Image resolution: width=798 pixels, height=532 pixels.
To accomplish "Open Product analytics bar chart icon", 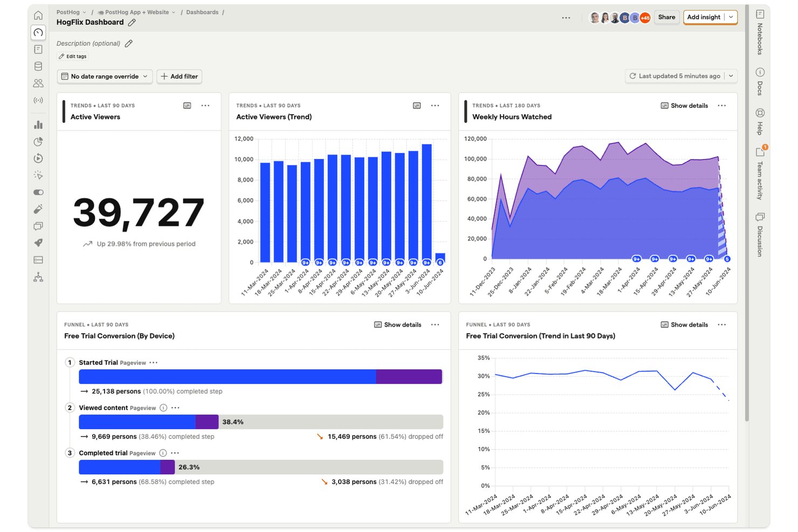I will 38,125.
